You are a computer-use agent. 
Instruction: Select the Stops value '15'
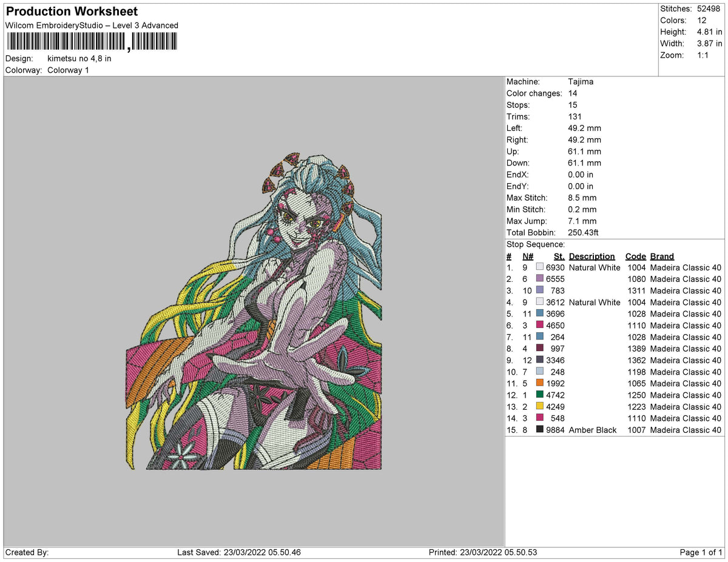click(573, 105)
